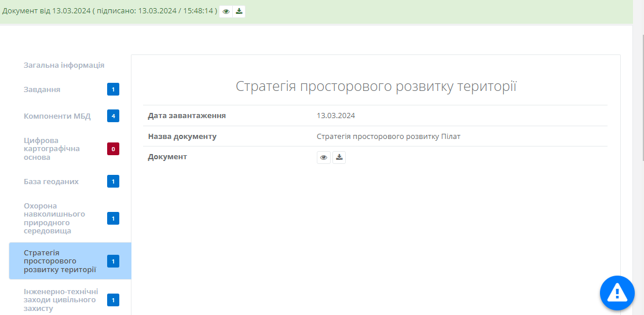Click the red zero badge for Цифрова картографічна основа
This screenshot has height=315, width=644.
pos(114,149)
